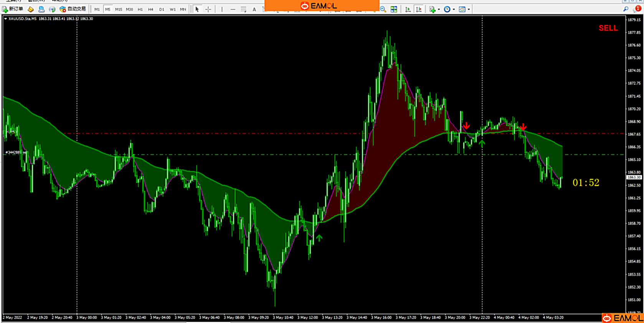The width and height of the screenshot is (644, 323).
Task: Click the blue person icon in toolbar
Action: pos(41,9)
